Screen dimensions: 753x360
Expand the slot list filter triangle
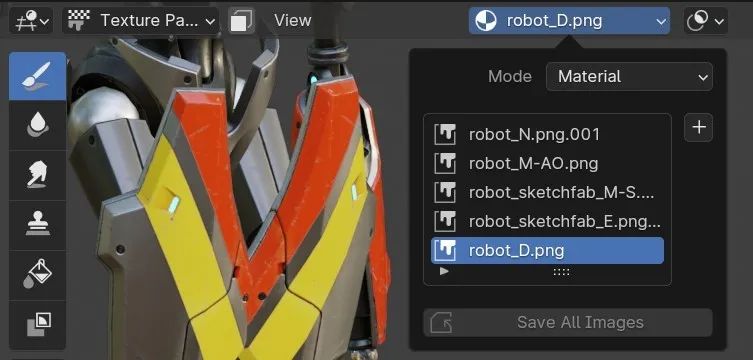444,272
